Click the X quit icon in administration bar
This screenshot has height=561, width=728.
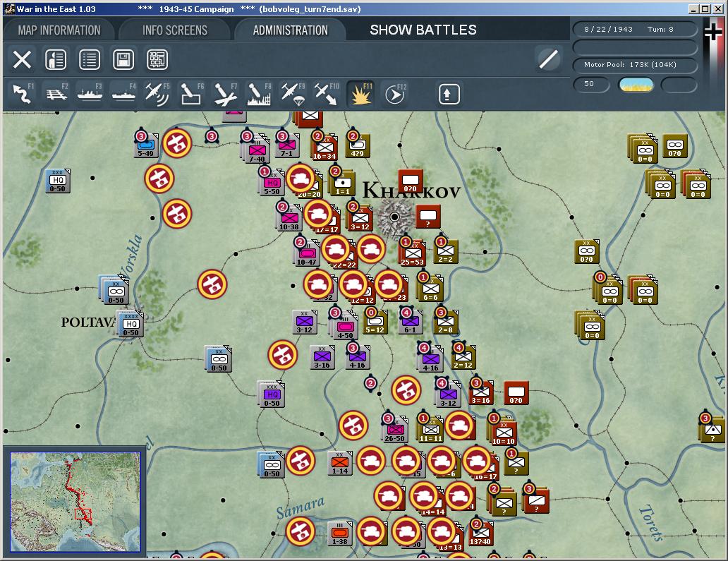click(x=22, y=59)
